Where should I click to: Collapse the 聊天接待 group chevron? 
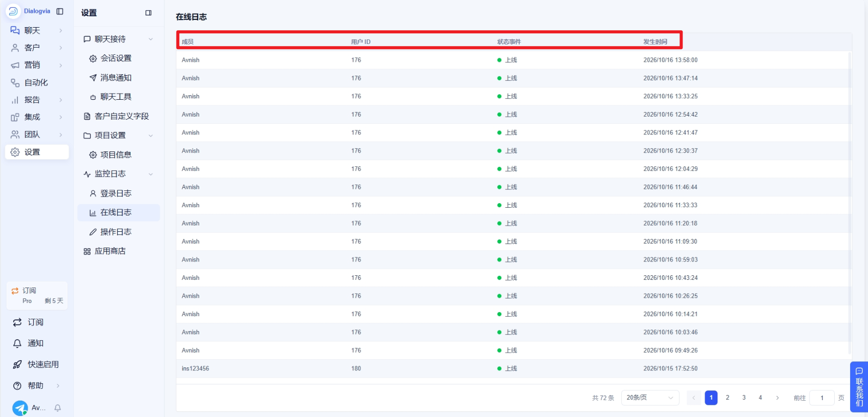[151, 39]
